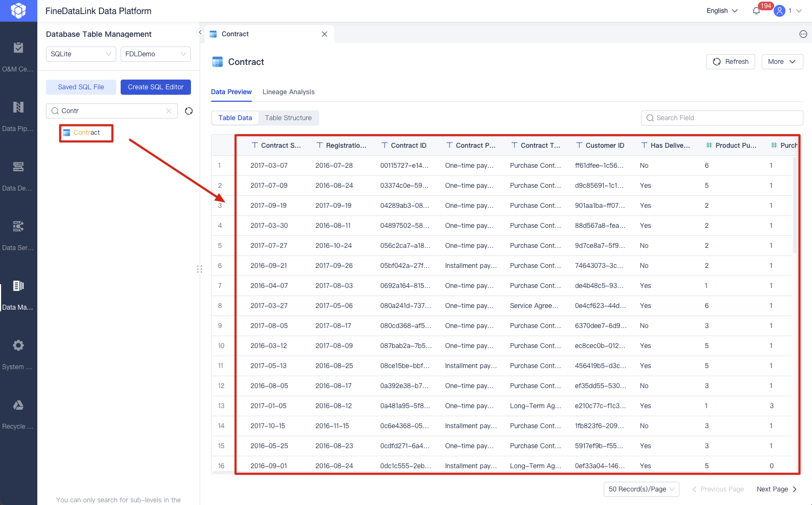This screenshot has height=505, width=812.
Task: Open Data Development sidebar icon
Action: click(x=18, y=167)
